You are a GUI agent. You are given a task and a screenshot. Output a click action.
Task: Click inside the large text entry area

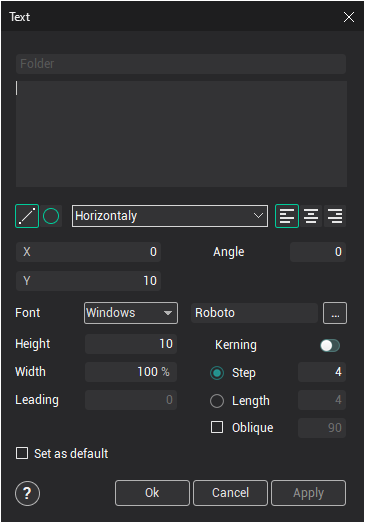[x=181, y=134]
